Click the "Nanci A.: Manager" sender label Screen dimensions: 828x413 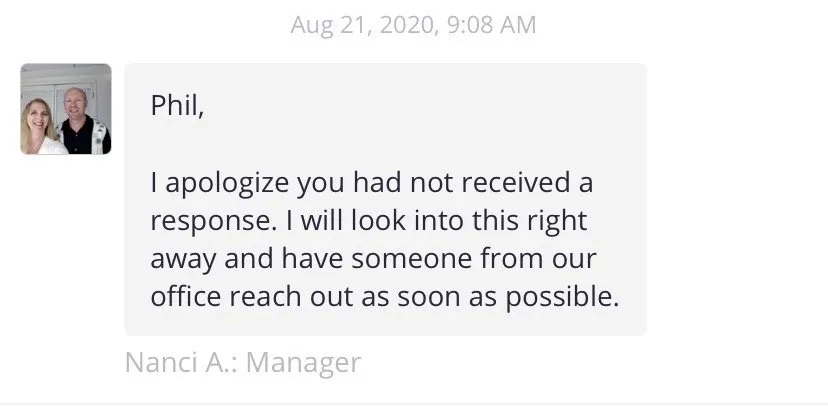[x=242, y=362]
